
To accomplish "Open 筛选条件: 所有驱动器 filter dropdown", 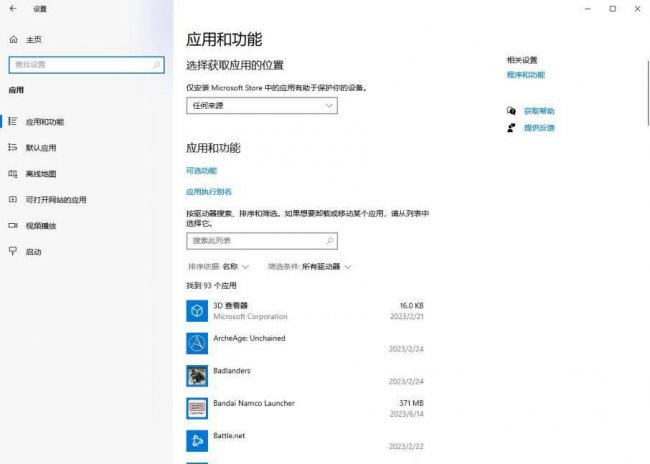I will [x=309, y=267].
